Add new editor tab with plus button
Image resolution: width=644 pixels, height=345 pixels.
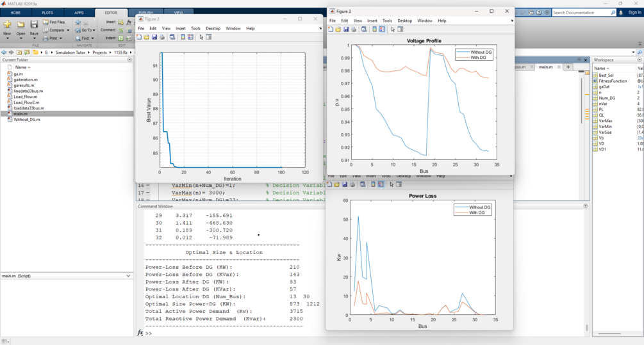coord(568,67)
